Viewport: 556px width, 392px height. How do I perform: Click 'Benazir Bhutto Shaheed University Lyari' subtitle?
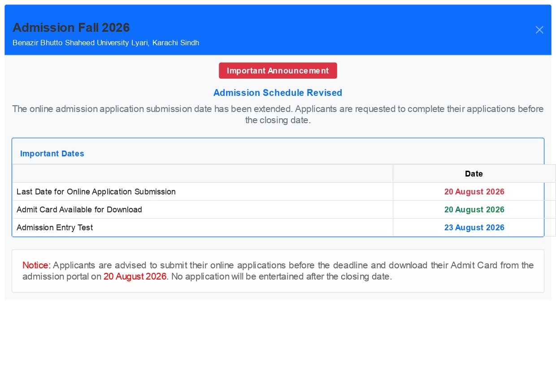(106, 43)
